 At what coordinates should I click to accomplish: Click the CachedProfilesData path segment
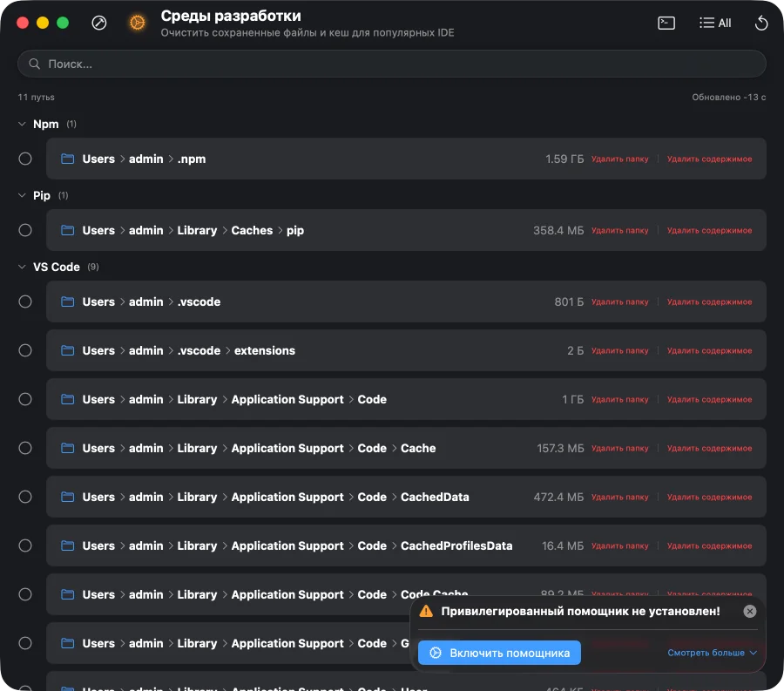click(x=456, y=545)
